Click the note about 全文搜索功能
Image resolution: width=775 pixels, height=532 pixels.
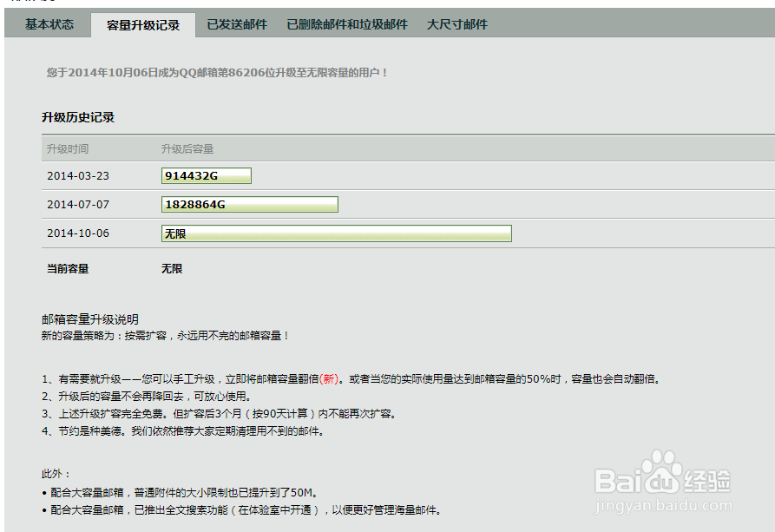pos(242,509)
